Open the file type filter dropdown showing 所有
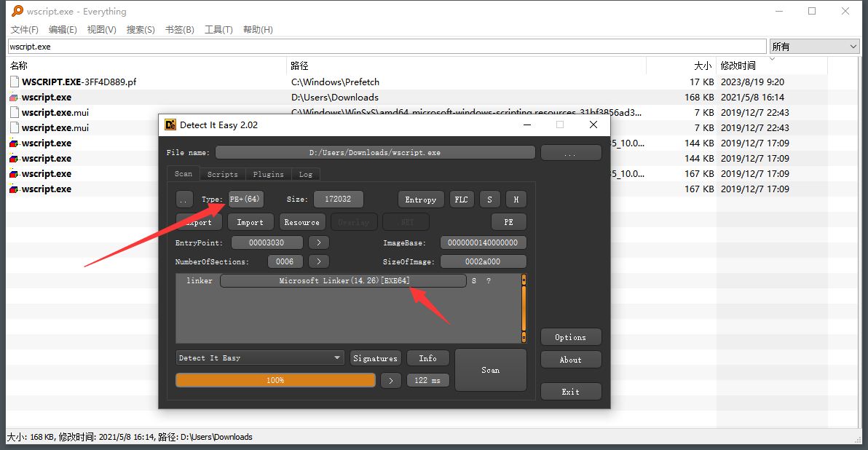The width and height of the screenshot is (868, 450). click(813, 45)
